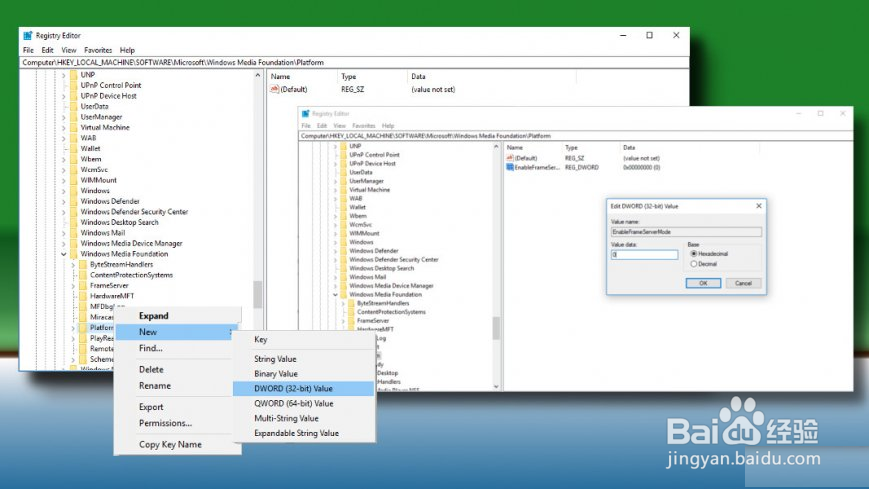This screenshot has height=489, width=869.
Task: Choose DWORD (32-bit) Value from the New submenu
Action: tap(303, 389)
